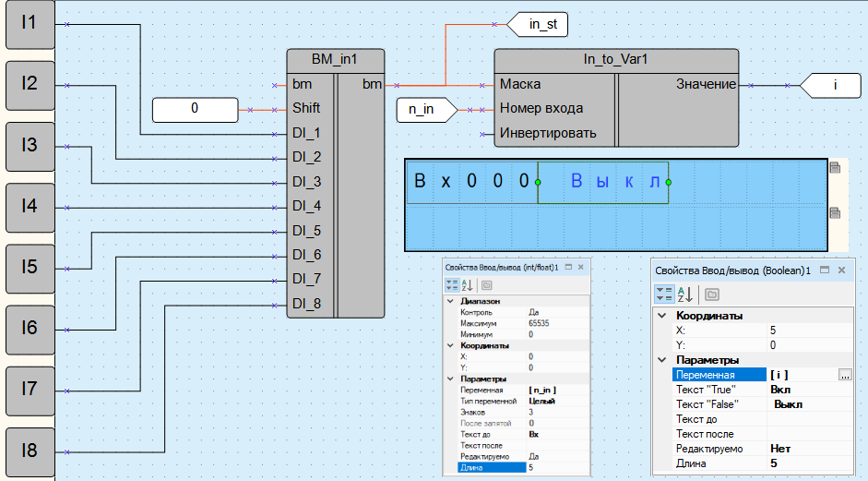
Task: Click the I5 input terminal
Action: point(30,267)
